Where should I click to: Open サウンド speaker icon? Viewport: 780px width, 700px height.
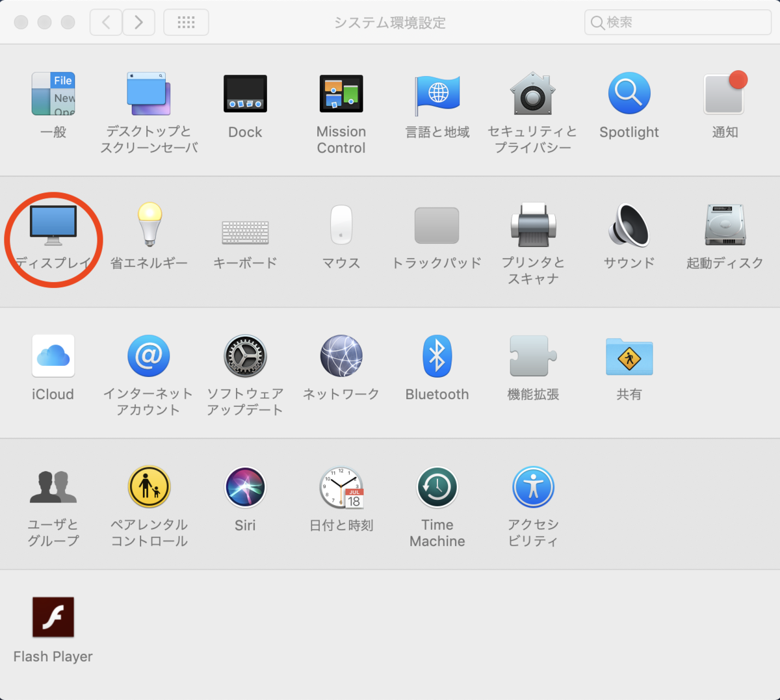click(629, 225)
